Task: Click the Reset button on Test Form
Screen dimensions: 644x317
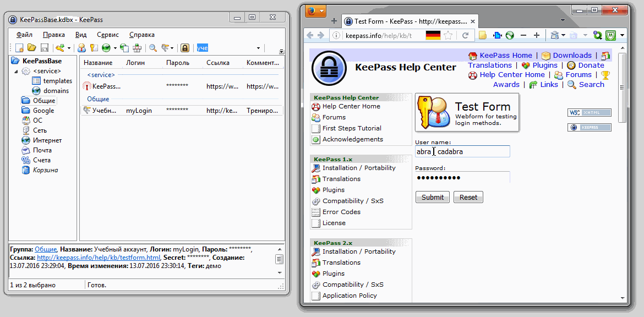Action: [x=468, y=197]
